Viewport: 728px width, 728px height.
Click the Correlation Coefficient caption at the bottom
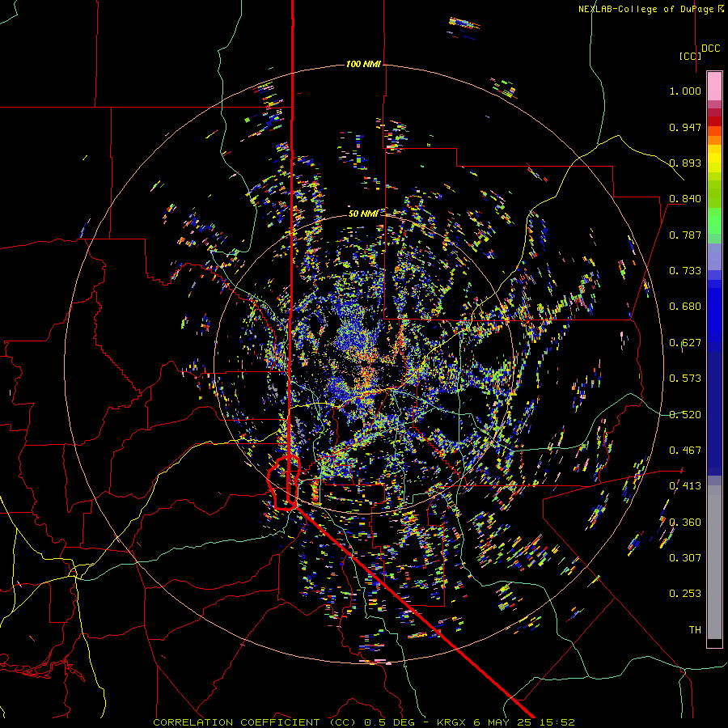pos(364,722)
